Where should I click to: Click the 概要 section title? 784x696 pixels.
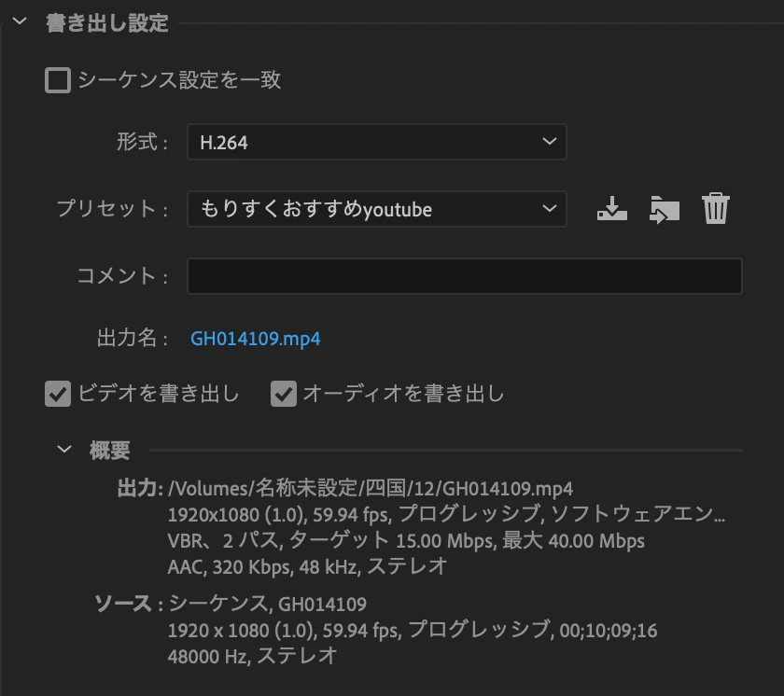110,451
